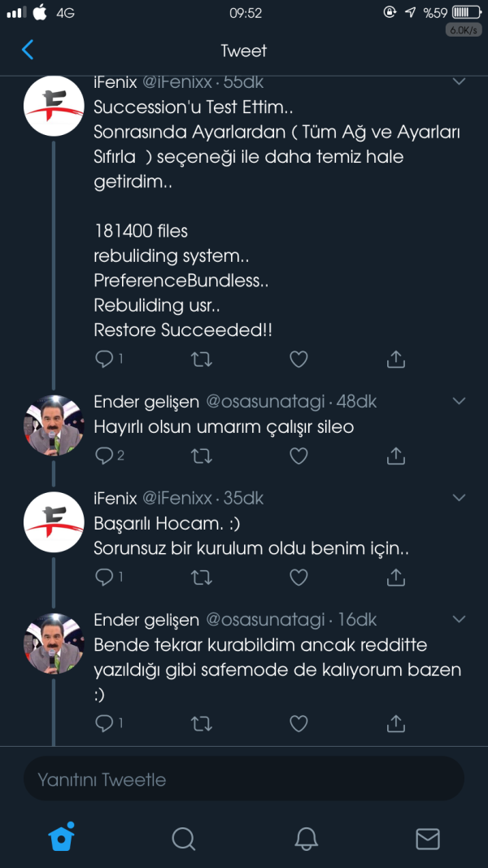
Task: Open the Messages envelope tab
Action: 428,838
